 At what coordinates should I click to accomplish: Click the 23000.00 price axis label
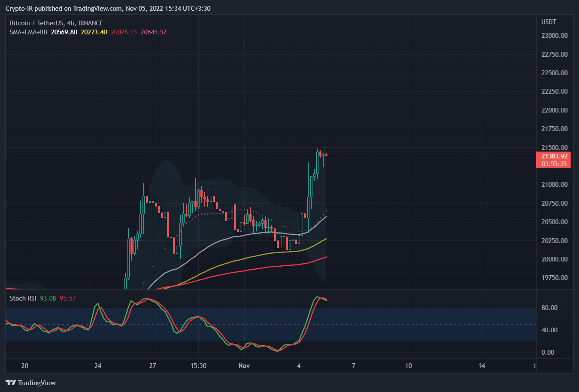(555, 36)
